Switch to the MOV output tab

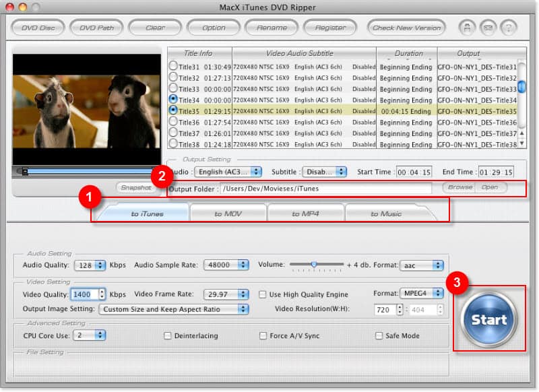tap(228, 212)
